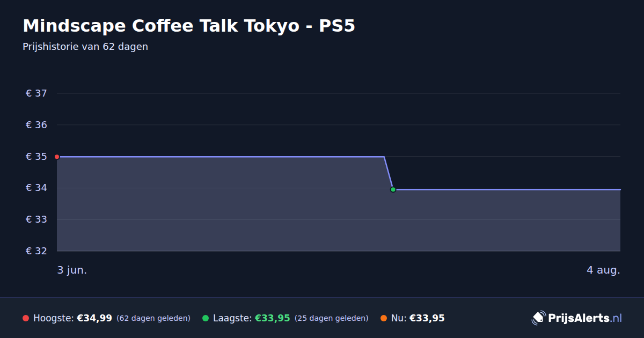Click the 4 aug. end date label

(x=603, y=270)
